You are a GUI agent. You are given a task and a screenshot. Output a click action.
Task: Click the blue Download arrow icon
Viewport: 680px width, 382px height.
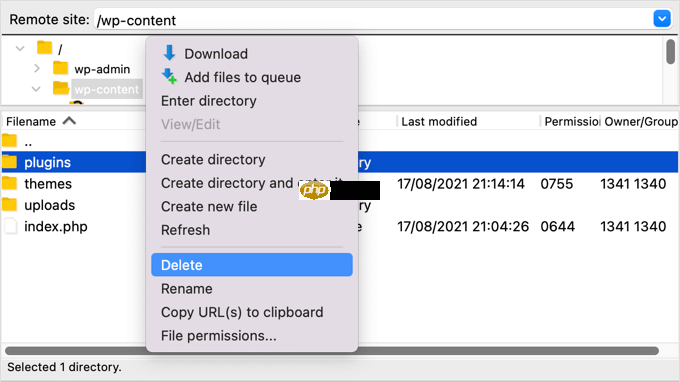[x=169, y=53]
